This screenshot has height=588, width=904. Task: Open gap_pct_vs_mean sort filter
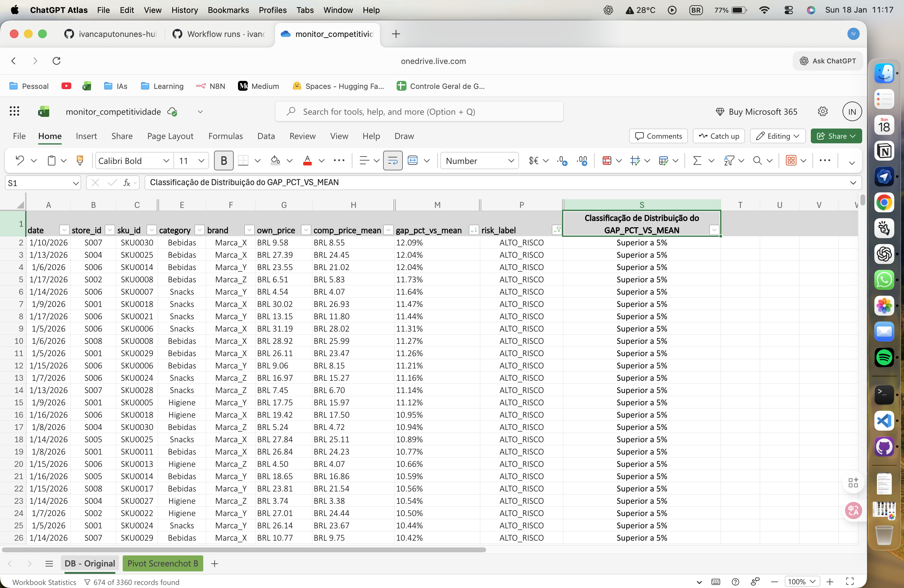click(474, 230)
